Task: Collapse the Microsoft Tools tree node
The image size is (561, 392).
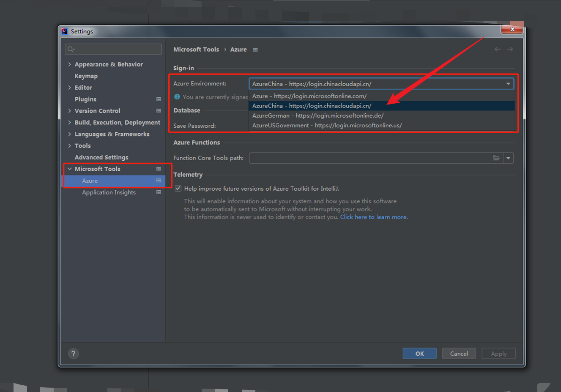Action: pos(69,169)
